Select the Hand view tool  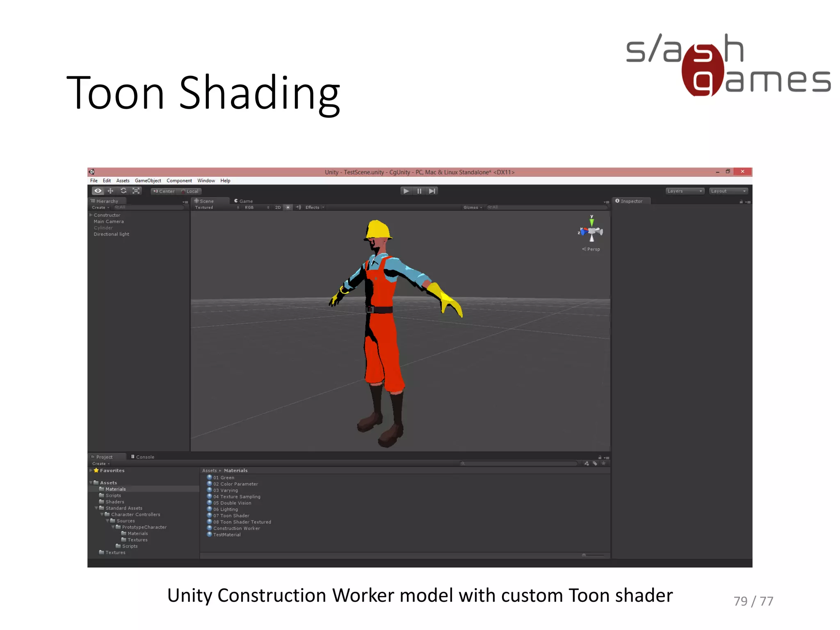point(98,191)
